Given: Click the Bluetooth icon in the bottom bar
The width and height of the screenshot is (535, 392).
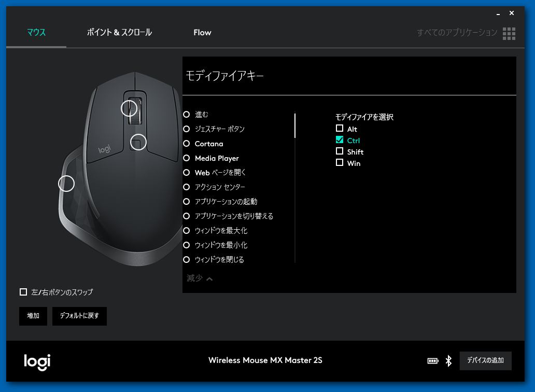Looking at the screenshot, I should pyautogui.click(x=448, y=360).
